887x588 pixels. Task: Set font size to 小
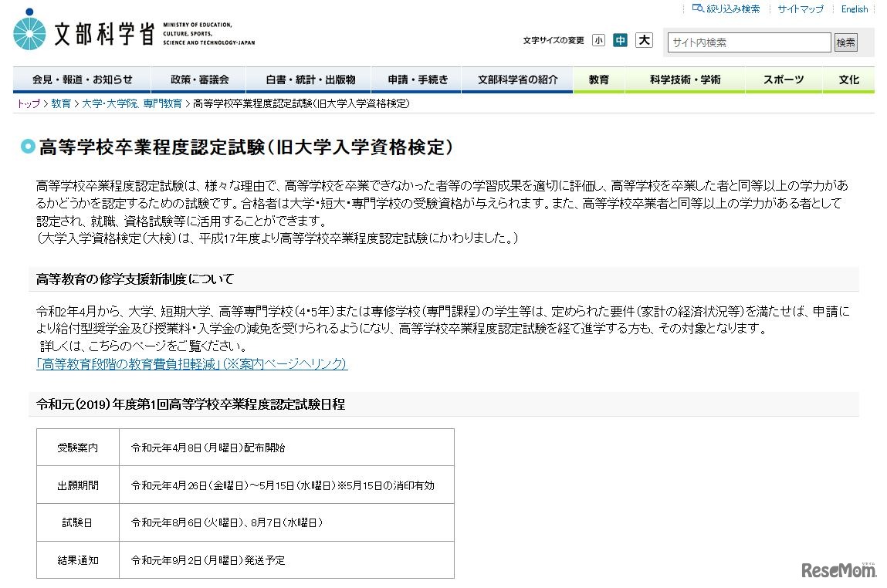click(598, 40)
